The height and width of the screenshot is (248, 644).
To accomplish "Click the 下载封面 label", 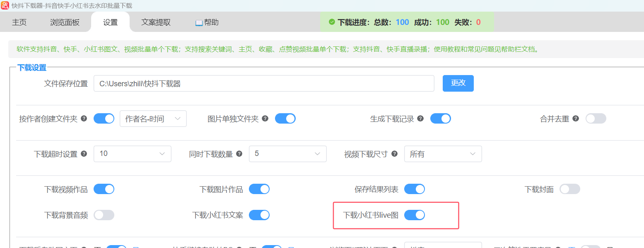I will 539,190.
